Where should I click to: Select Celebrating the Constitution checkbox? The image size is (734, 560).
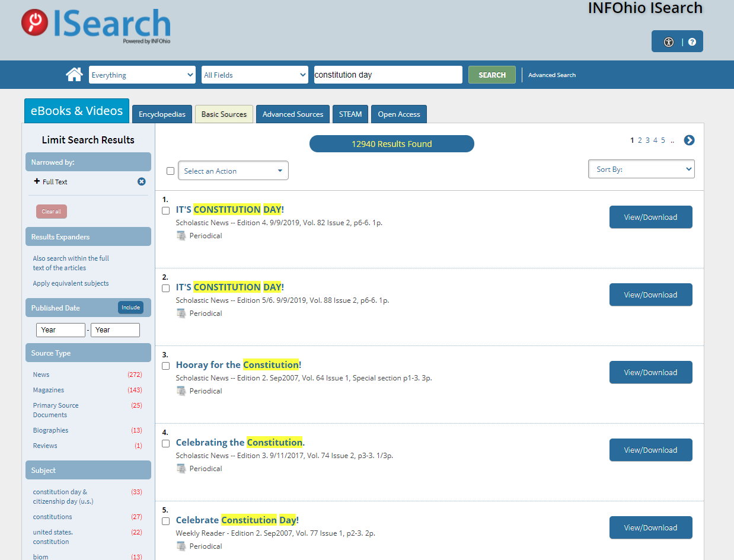point(166,443)
